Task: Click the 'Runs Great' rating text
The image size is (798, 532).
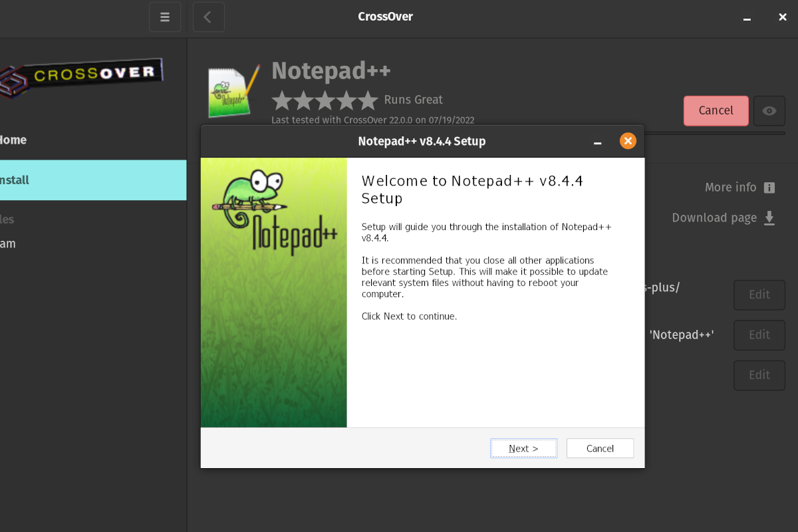Action: [413, 100]
